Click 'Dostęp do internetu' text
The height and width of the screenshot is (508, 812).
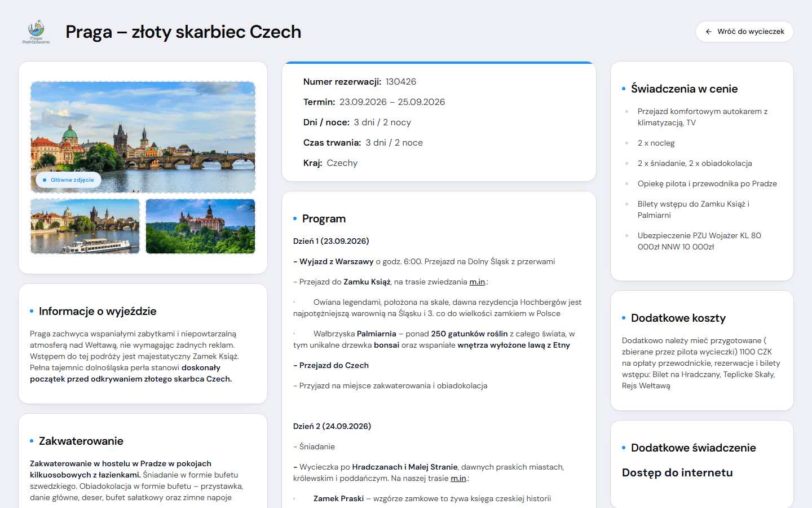click(677, 472)
